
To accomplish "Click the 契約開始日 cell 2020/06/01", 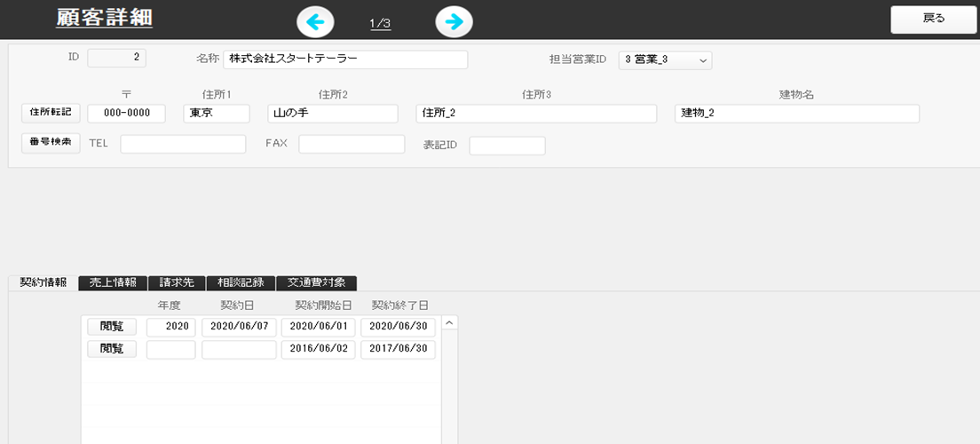I will (318, 327).
